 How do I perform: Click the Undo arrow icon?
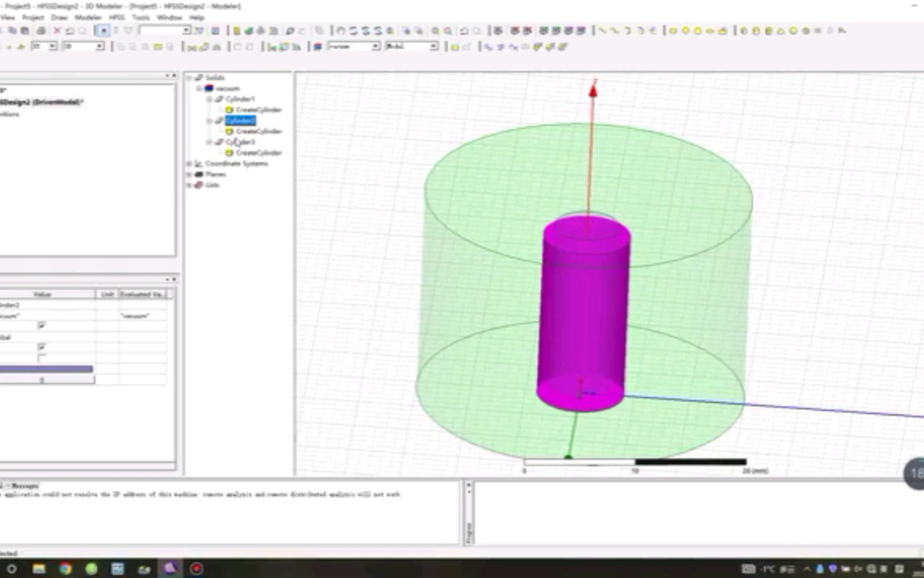(70, 31)
